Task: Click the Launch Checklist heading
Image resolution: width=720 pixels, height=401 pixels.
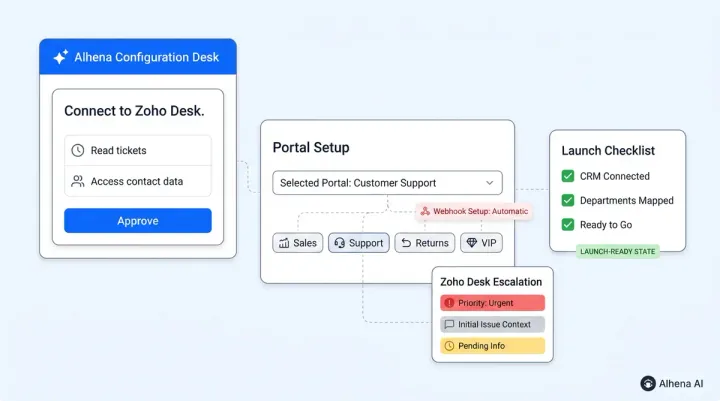Action: point(608,151)
